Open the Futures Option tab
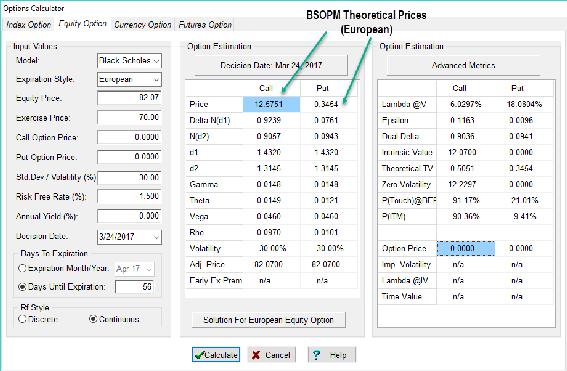567x371 pixels. (x=205, y=25)
